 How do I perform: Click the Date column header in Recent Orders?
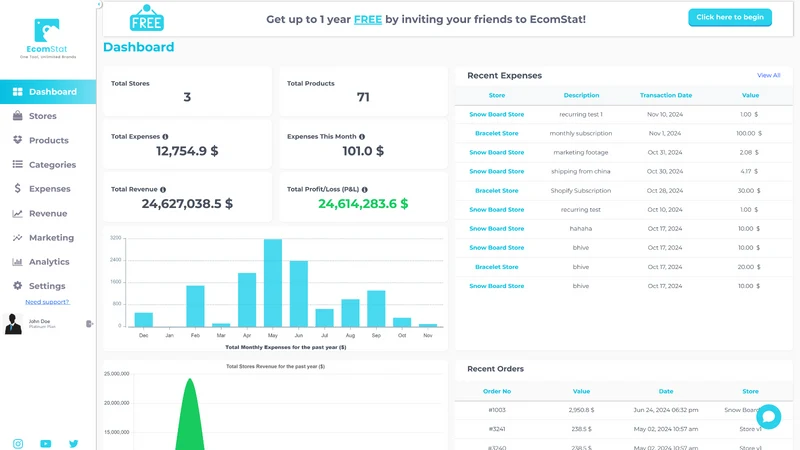tap(666, 391)
